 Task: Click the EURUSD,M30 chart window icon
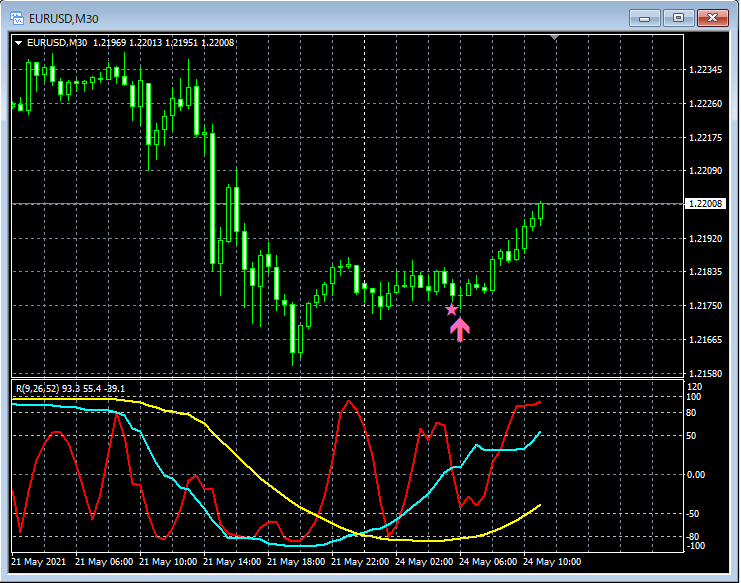pos(17,18)
